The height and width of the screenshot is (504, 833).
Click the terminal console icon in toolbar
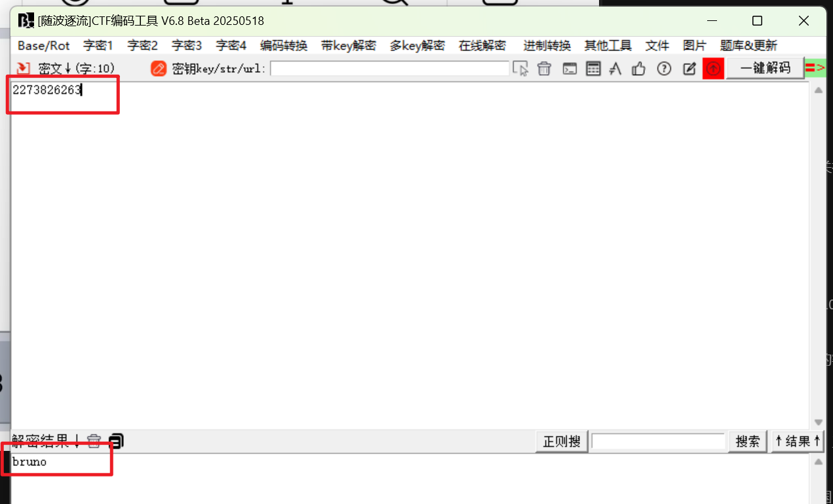pyautogui.click(x=570, y=68)
